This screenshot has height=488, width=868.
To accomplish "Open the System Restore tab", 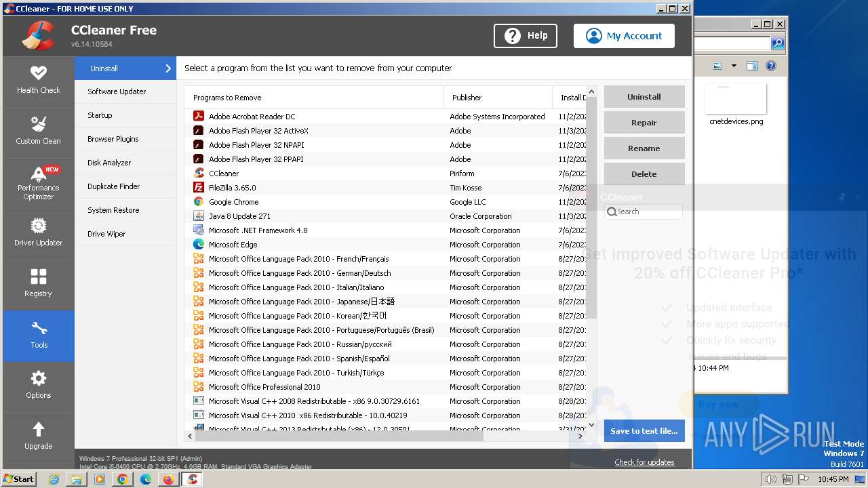I will click(125, 210).
